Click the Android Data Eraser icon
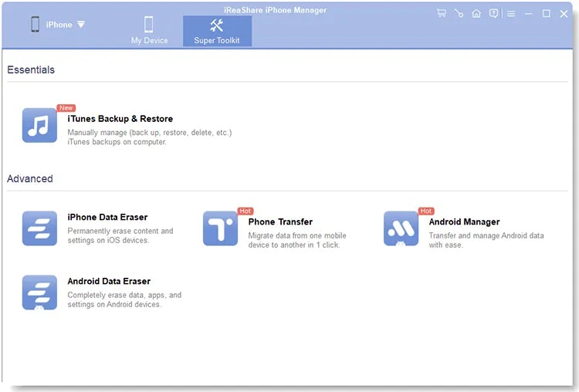The height and width of the screenshot is (392, 579). tap(39, 292)
